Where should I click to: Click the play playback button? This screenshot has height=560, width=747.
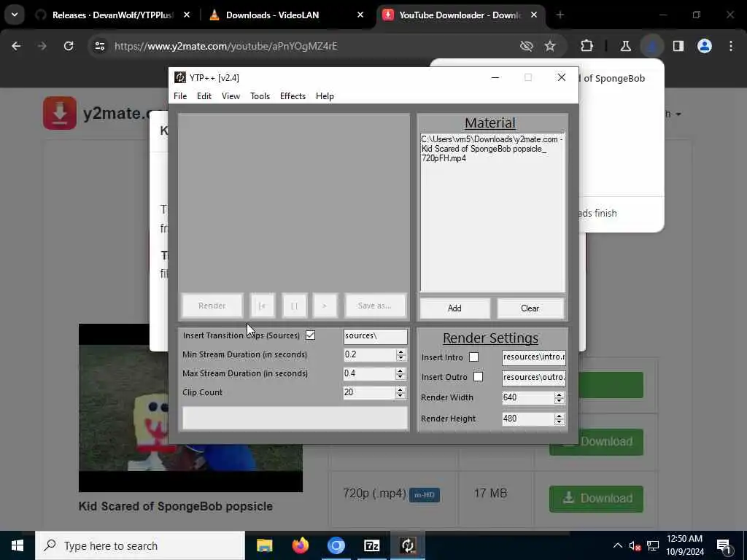tap(325, 306)
